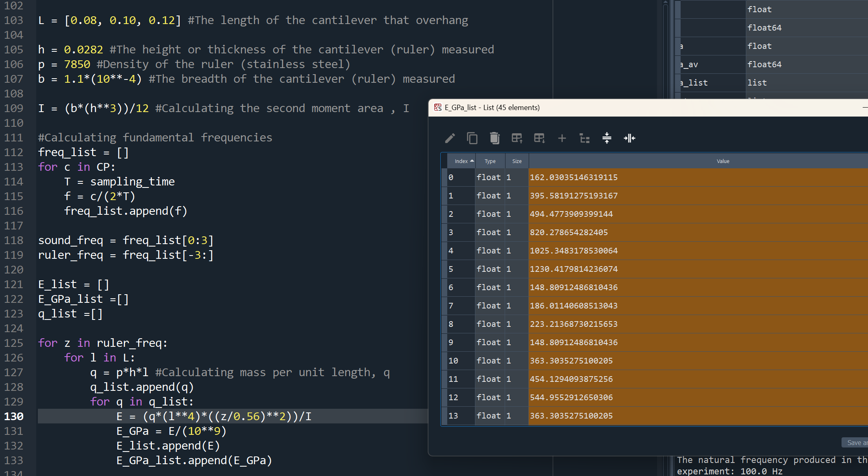
Task: Sort by the Index column header
Action: coord(461,161)
